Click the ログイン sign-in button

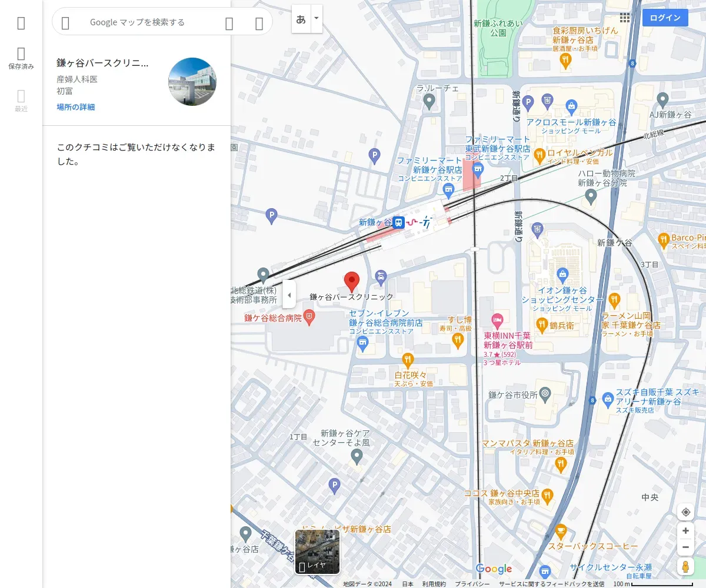coord(665,18)
